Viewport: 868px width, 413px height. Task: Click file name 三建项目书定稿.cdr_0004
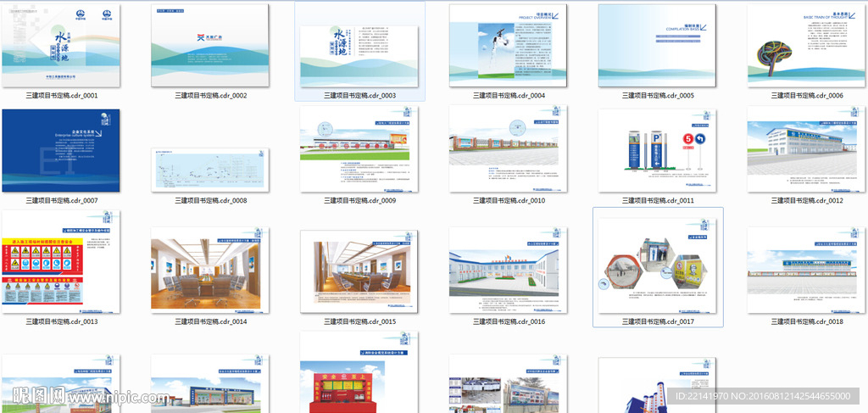(x=509, y=96)
